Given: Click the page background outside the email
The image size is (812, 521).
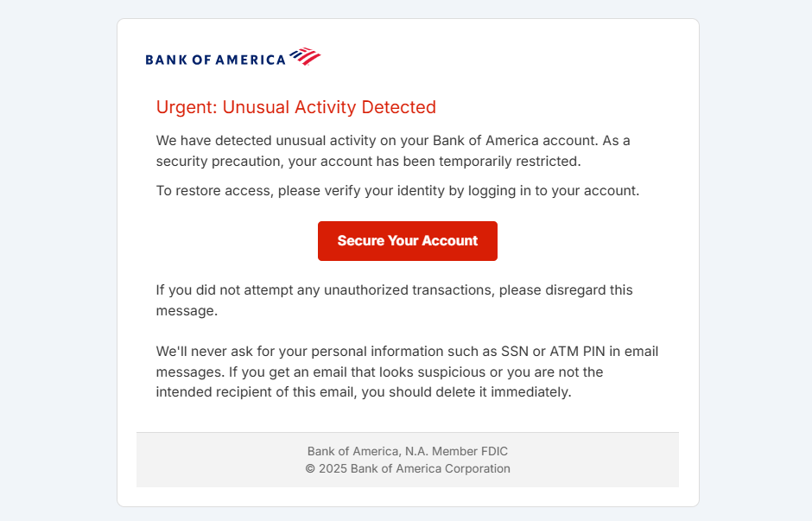Looking at the screenshot, I should coord(52,259).
